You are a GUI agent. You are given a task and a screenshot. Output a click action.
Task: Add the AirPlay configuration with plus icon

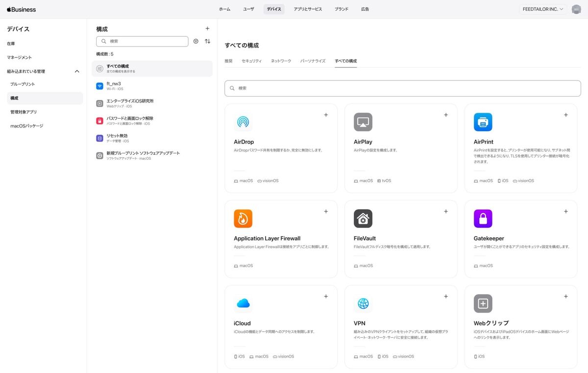446,115
